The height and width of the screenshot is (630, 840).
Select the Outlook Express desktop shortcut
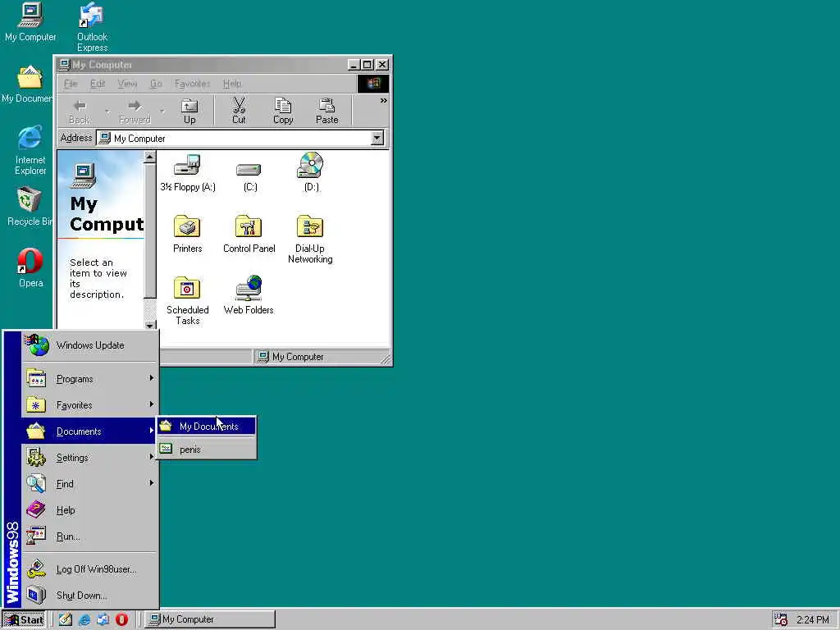(92, 27)
